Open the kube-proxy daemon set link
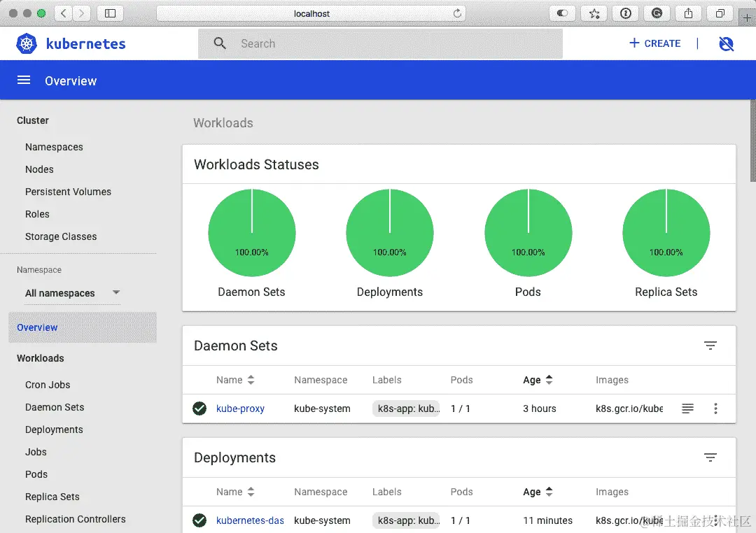756x533 pixels. (240, 408)
